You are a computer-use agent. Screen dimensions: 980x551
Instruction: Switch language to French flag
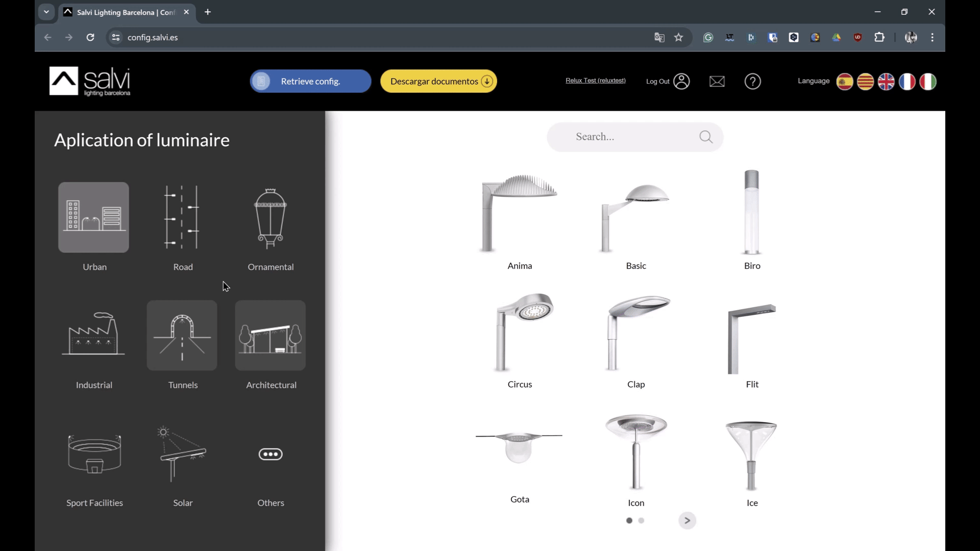907,82
